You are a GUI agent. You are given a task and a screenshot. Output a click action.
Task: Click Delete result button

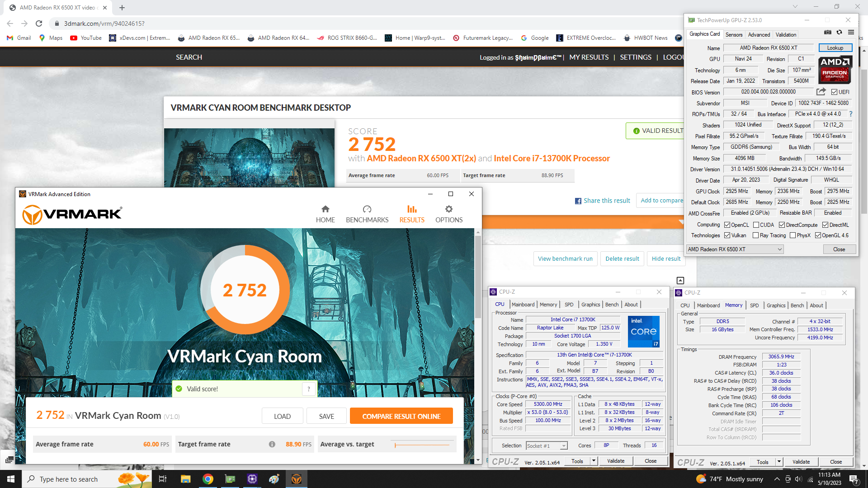coord(622,259)
